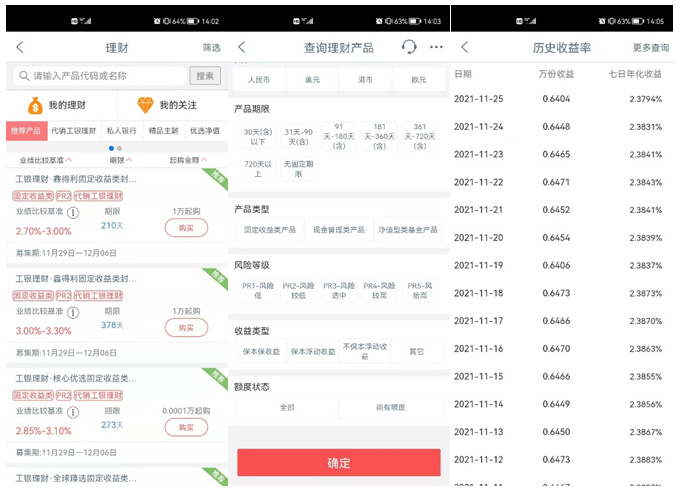Select 720天以上 term option
The image size is (679, 498).
tap(258, 168)
